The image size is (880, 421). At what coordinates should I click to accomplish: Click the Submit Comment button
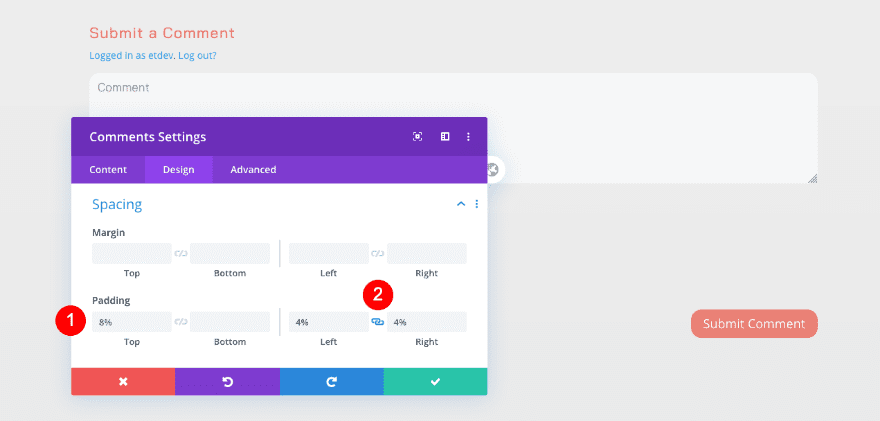pos(754,324)
